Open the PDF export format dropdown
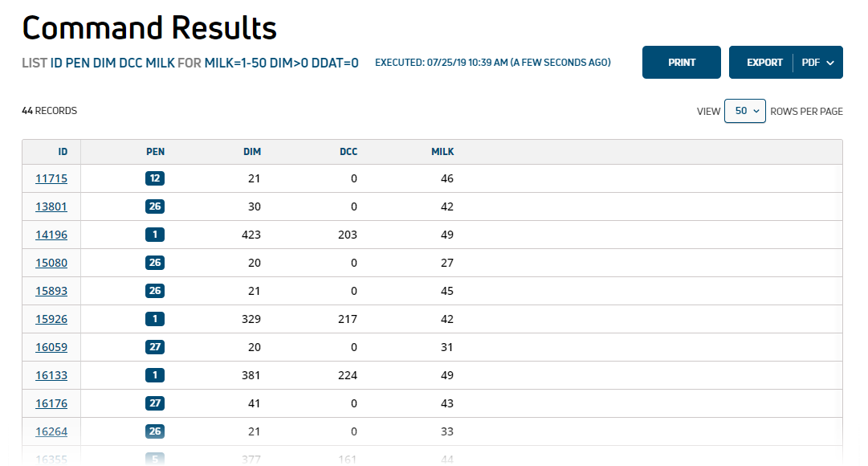Viewport: 868px width, 466px height. tap(817, 62)
